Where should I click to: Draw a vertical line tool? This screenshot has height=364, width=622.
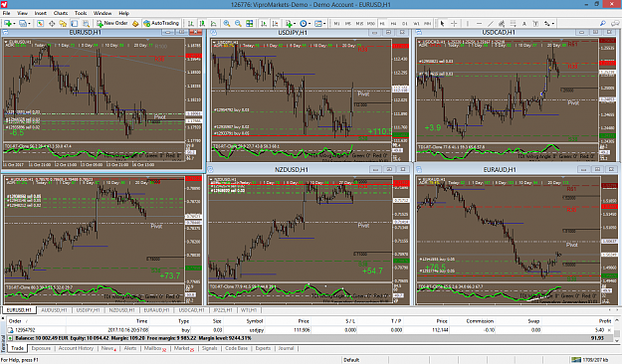pos(468,24)
